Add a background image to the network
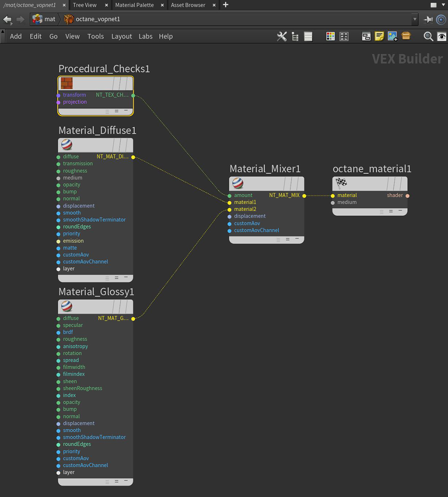The image size is (448, 497). [x=392, y=37]
